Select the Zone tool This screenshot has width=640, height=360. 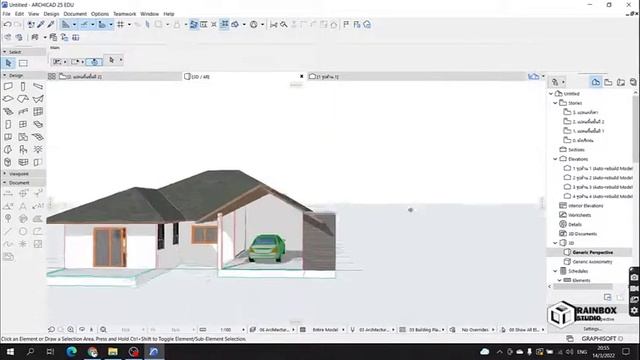pyautogui.click(x=8, y=137)
